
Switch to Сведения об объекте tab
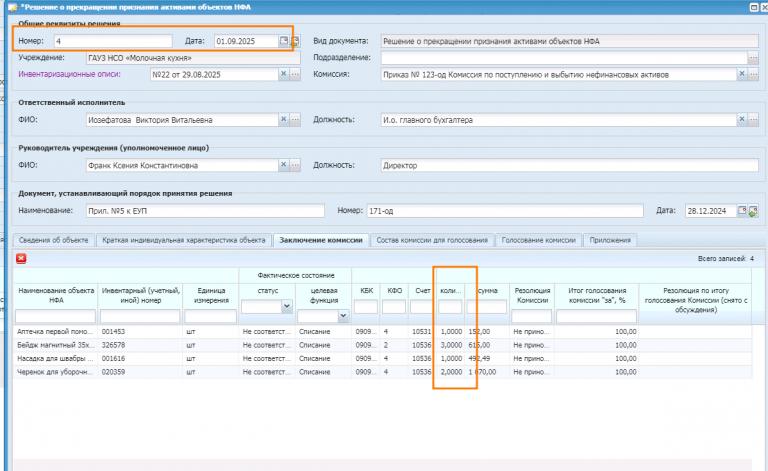(x=53, y=240)
